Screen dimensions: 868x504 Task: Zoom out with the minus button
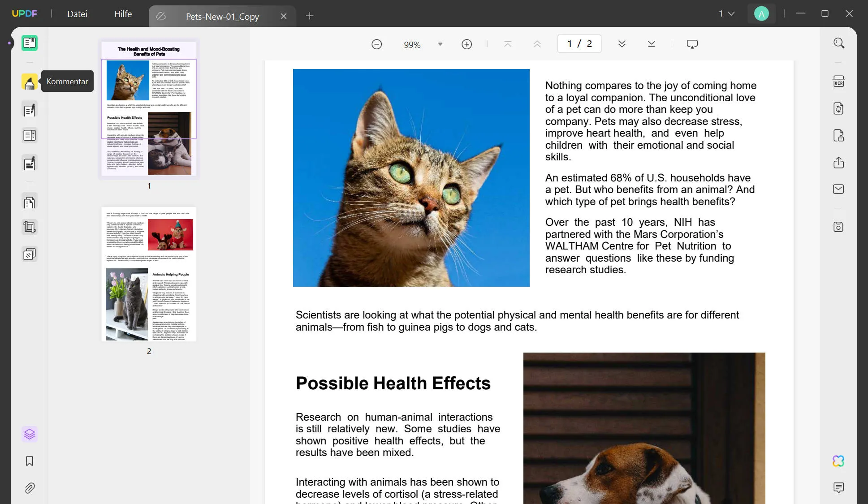377,44
